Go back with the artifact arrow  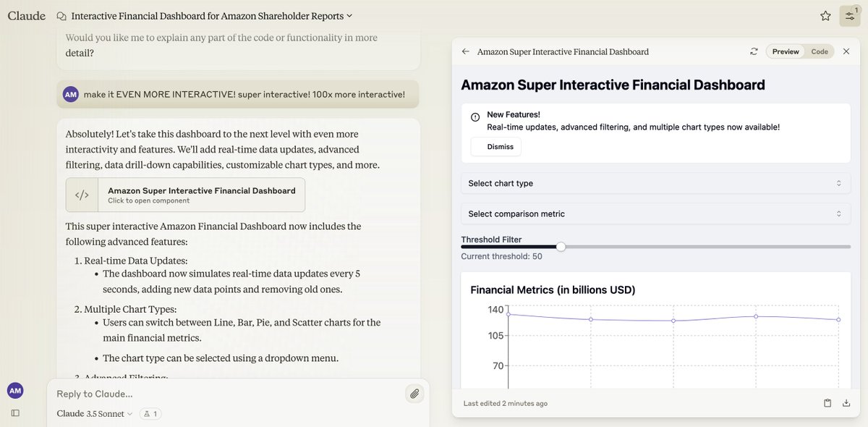(466, 51)
